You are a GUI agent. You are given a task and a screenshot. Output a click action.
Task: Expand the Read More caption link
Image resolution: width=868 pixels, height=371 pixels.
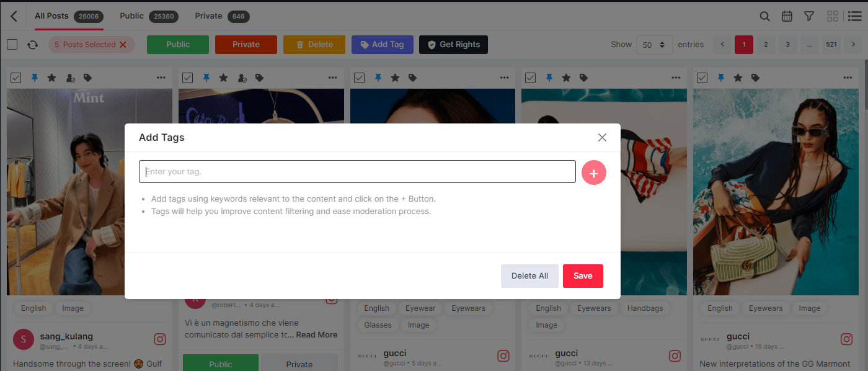pyautogui.click(x=316, y=334)
